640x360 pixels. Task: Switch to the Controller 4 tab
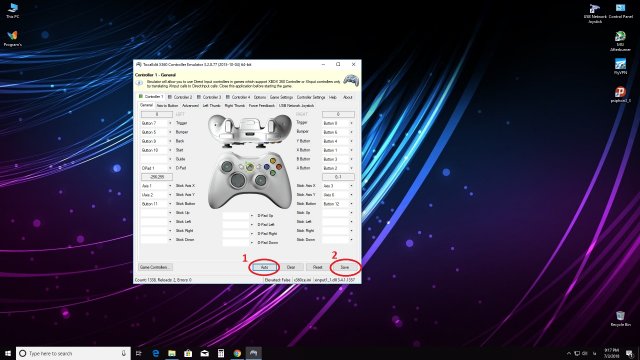pyautogui.click(x=238, y=97)
